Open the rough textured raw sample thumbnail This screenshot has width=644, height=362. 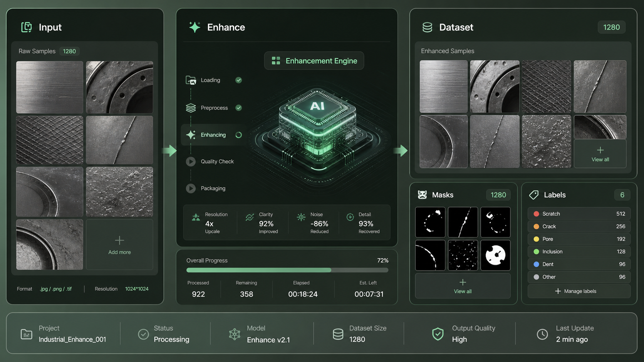pyautogui.click(x=119, y=192)
